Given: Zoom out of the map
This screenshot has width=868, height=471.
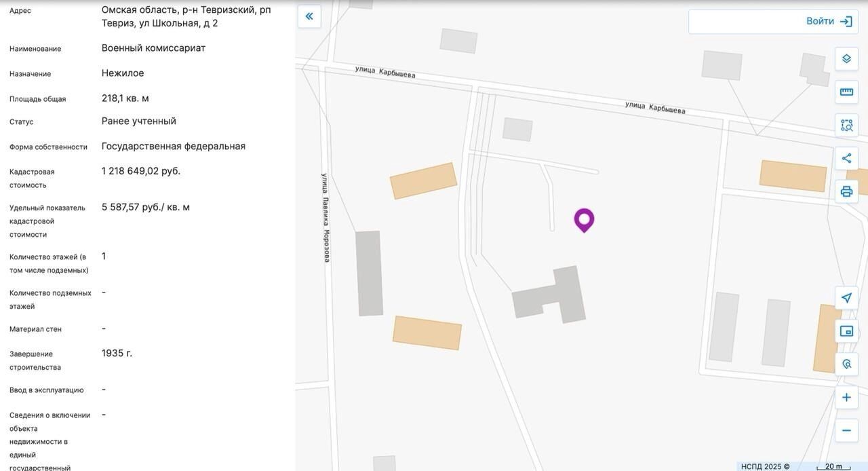Looking at the screenshot, I should 846,430.
